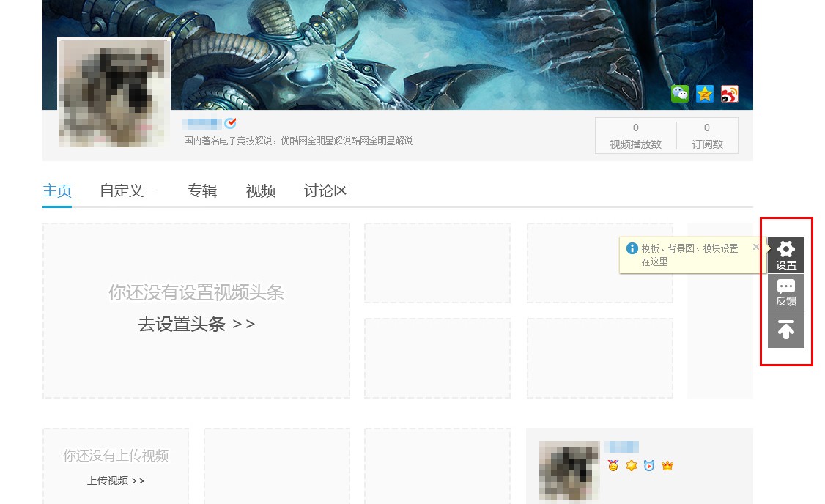825x504 pixels.
Task: Open the 设置 gear panel
Action: (x=786, y=255)
